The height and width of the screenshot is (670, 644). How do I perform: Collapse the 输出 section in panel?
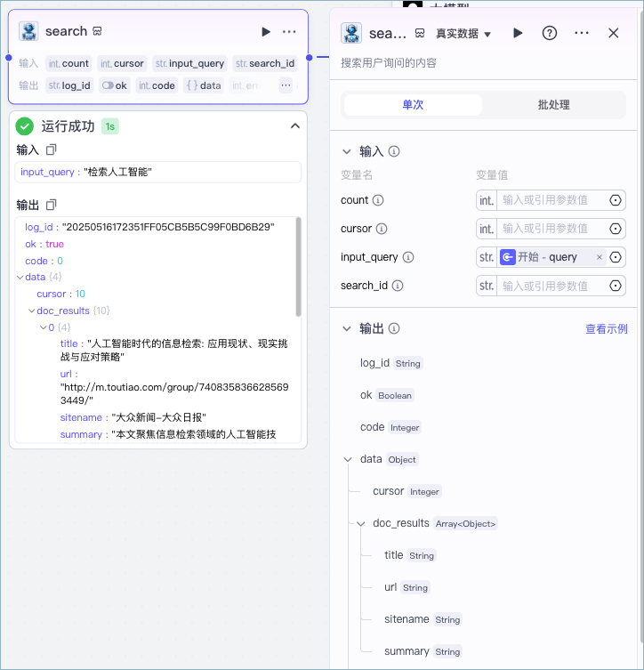tap(347, 328)
